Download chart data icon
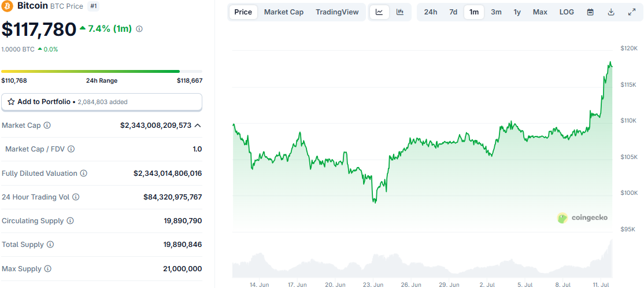The width and height of the screenshot is (644, 288). (x=610, y=12)
